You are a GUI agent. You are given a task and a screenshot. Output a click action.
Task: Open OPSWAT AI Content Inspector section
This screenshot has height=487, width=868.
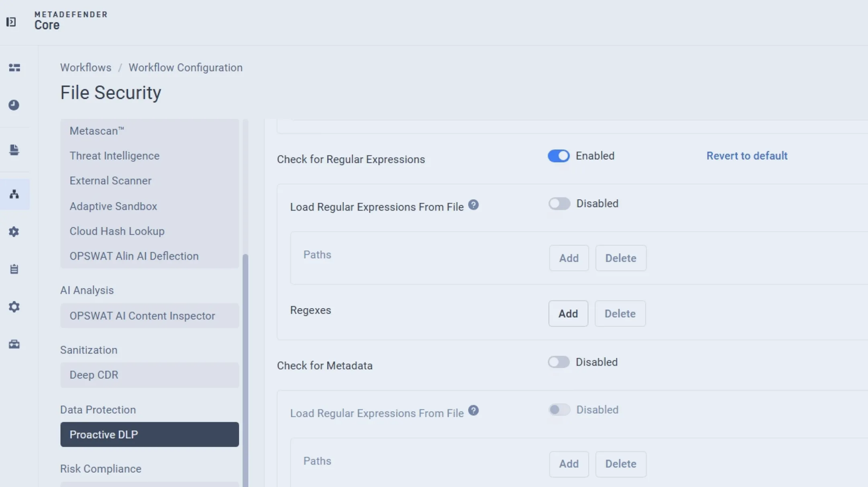[x=149, y=316]
